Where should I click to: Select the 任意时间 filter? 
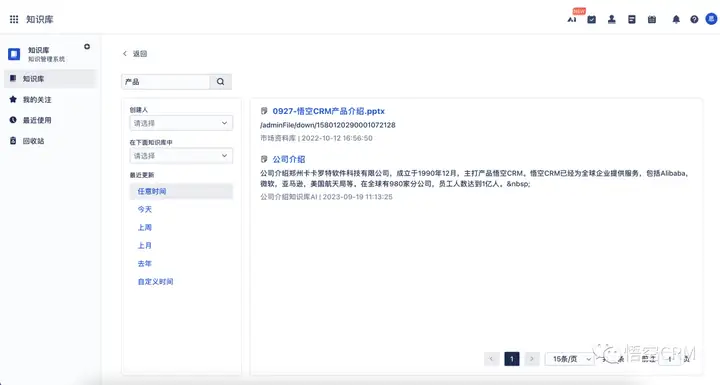click(181, 191)
